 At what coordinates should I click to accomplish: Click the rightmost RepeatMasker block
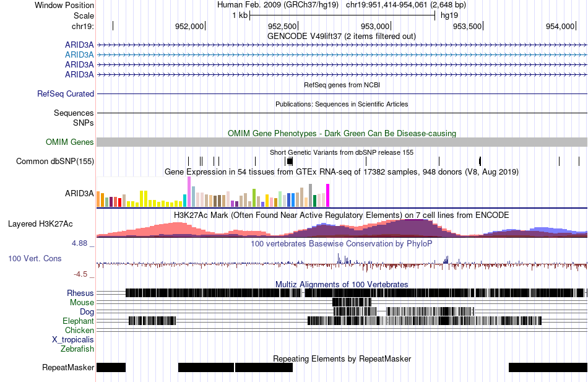548,367
